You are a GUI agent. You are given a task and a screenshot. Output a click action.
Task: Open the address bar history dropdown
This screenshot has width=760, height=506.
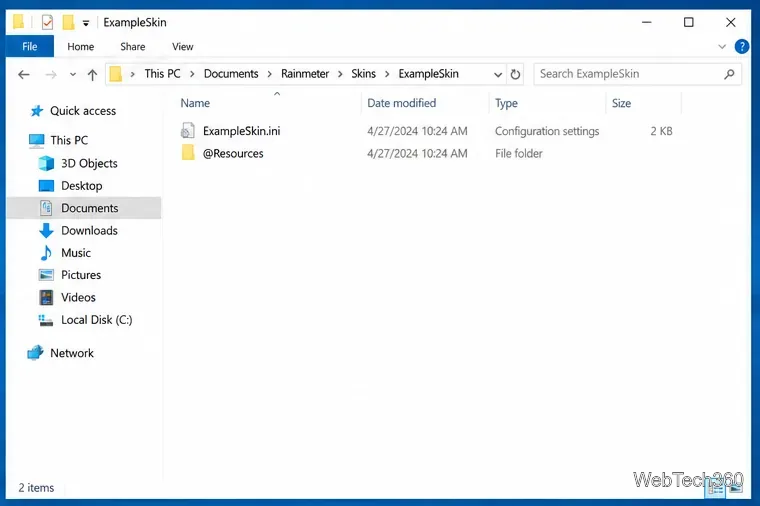pyautogui.click(x=498, y=75)
